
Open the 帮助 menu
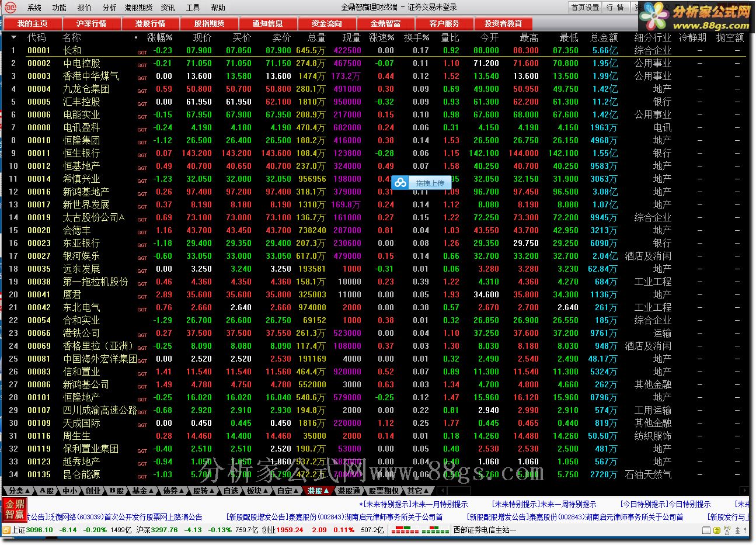pos(218,8)
